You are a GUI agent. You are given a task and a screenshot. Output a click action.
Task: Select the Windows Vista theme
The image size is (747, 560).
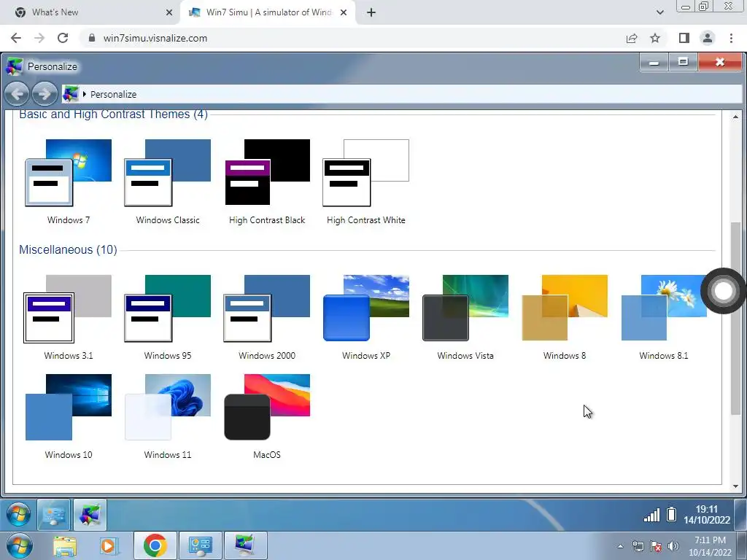click(x=465, y=318)
